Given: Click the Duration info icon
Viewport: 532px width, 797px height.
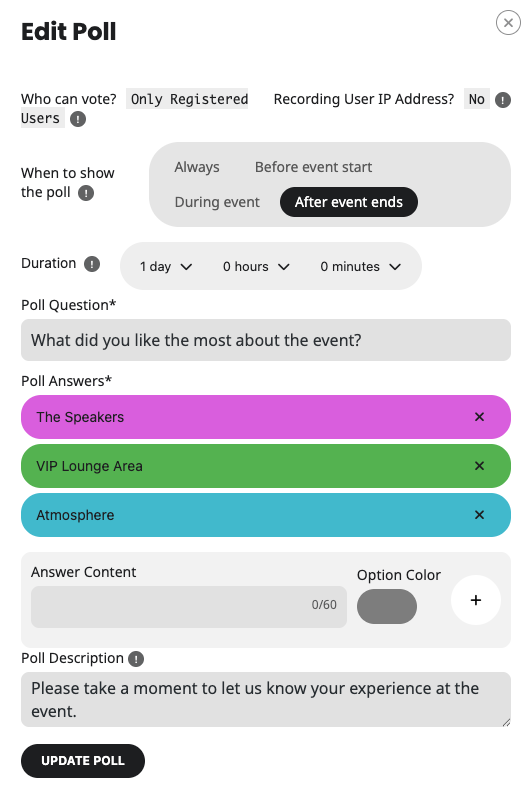Looking at the screenshot, I should click(x=92, y=264).
